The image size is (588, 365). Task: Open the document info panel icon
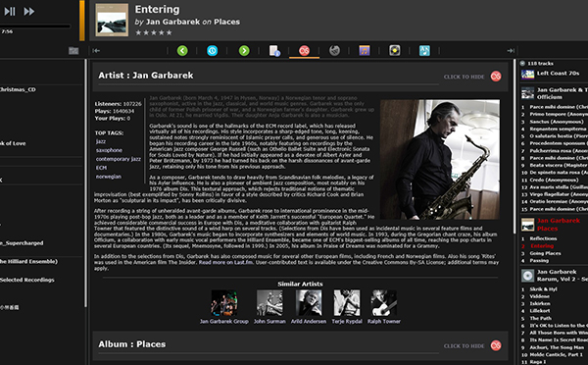pyautogui.click(x=274, y=50)
